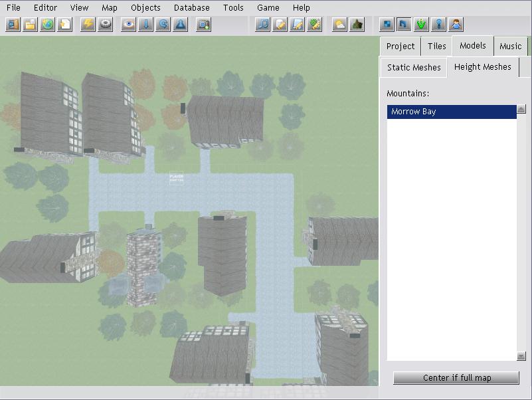The image size is (532, 400).
Task: Click the list scrollbar down arrow
Action: (521, 356)
